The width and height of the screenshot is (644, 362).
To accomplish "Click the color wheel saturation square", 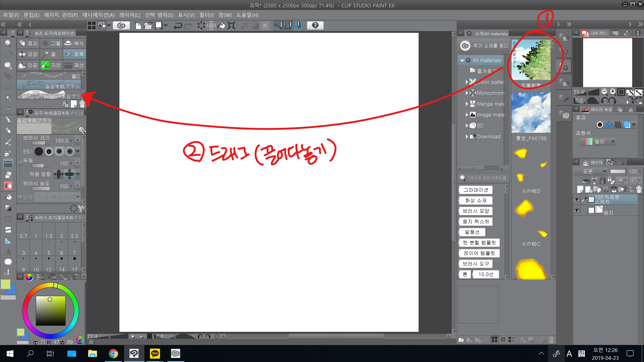I will (51, 311).
